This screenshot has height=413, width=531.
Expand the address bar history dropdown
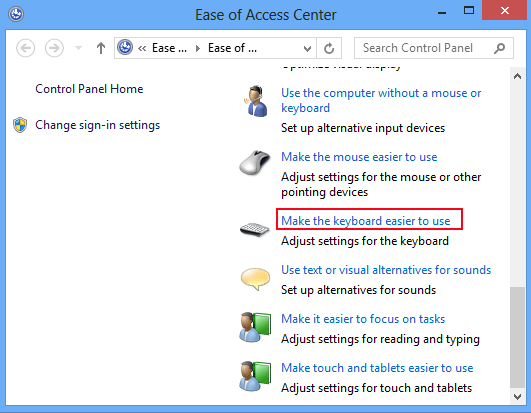click(307, 48)
